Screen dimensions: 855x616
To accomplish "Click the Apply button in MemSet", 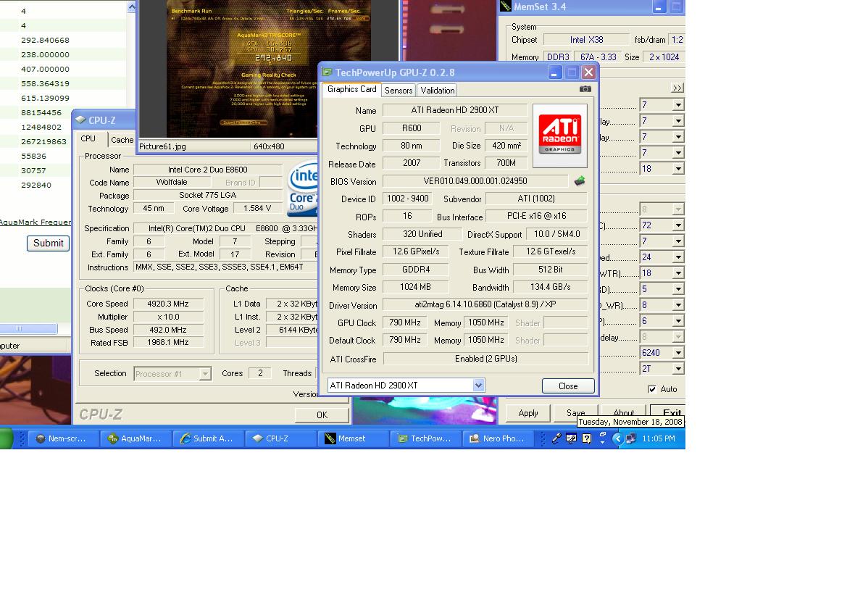I will 527,413.
